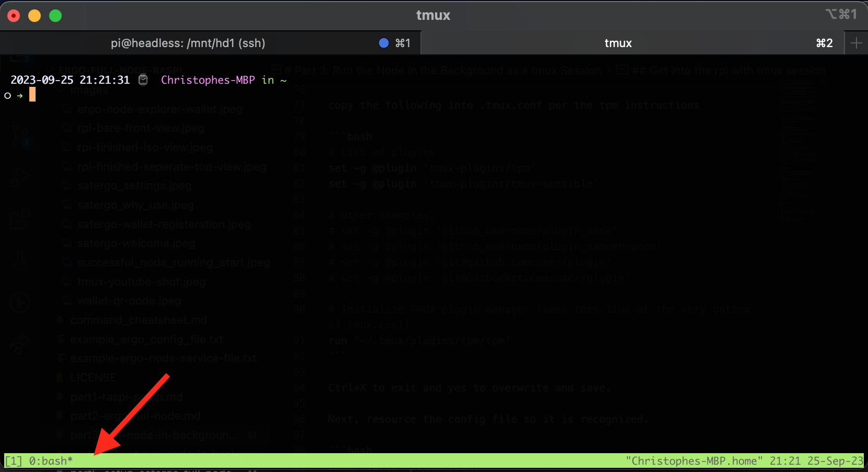
Task: Select the '0:bash*' window in tmux status bar
Action: (51, 461)
